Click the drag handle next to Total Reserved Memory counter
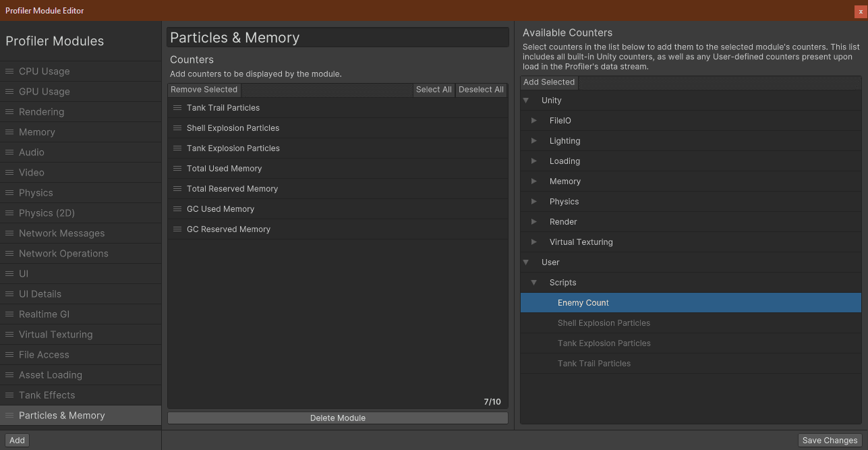This screenshot has width=868, height=450. click(x=177, y=188)
